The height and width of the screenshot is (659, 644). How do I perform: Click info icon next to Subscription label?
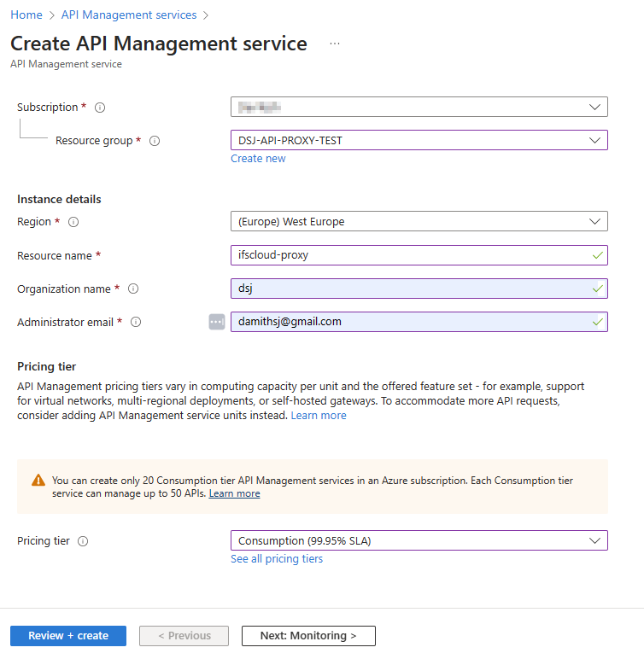click(100, 108)
